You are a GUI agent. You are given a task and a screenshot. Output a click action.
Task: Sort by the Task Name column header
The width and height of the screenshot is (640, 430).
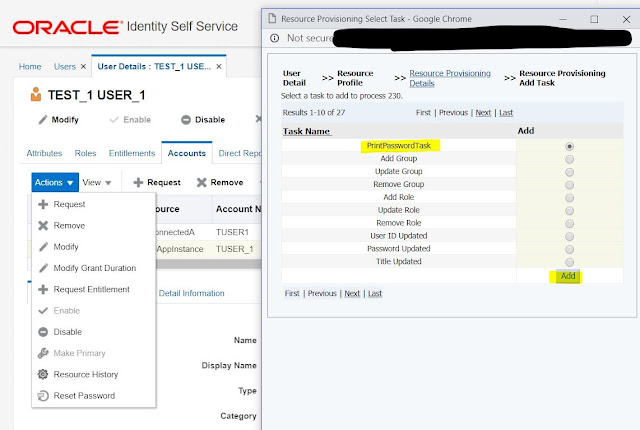tap(307, 131)
